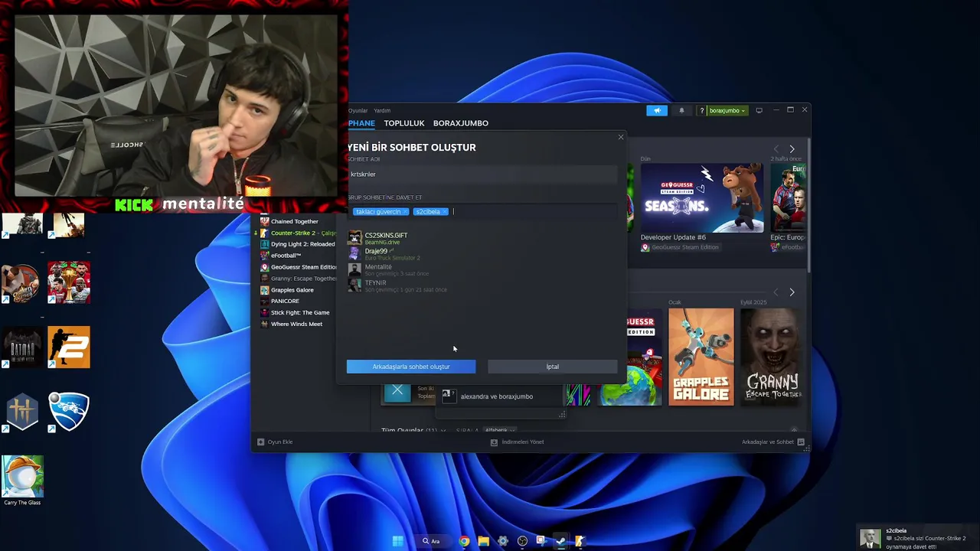Select friend CS2SKINS.GIFT

[x=482, y=238]
